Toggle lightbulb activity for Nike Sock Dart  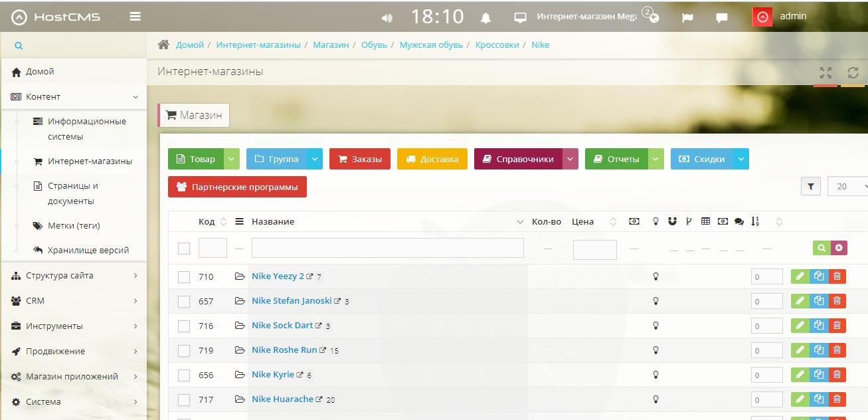pos(655,326)
